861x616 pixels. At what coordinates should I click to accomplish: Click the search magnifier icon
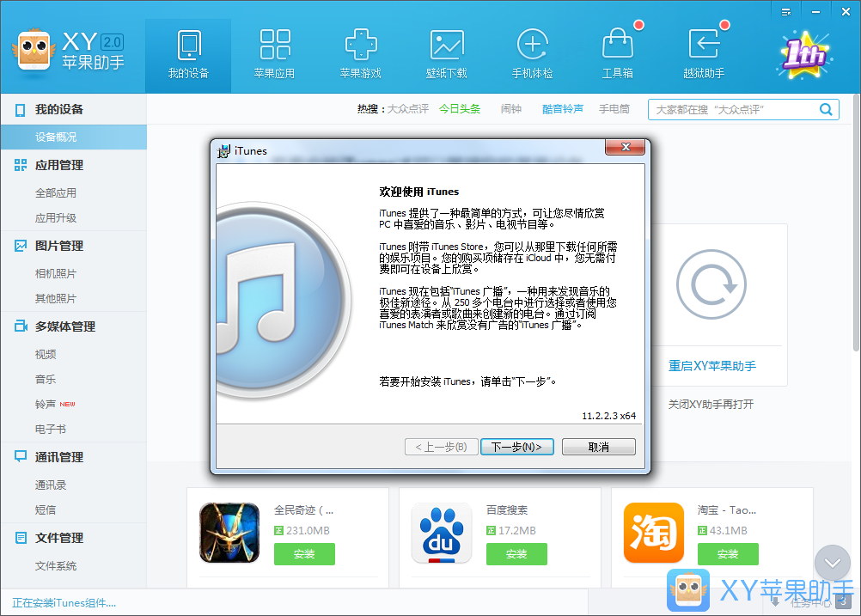[826, 109]
